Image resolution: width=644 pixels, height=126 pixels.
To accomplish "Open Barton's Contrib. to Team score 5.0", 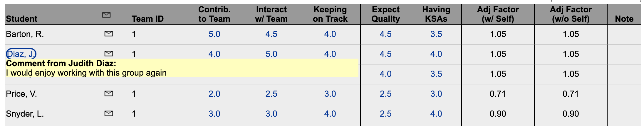I will click(214, 34).
